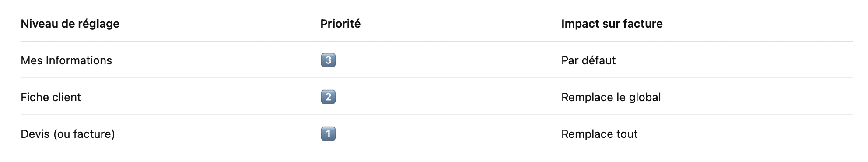Click the word tout in last row

click(x=627, y=134)
